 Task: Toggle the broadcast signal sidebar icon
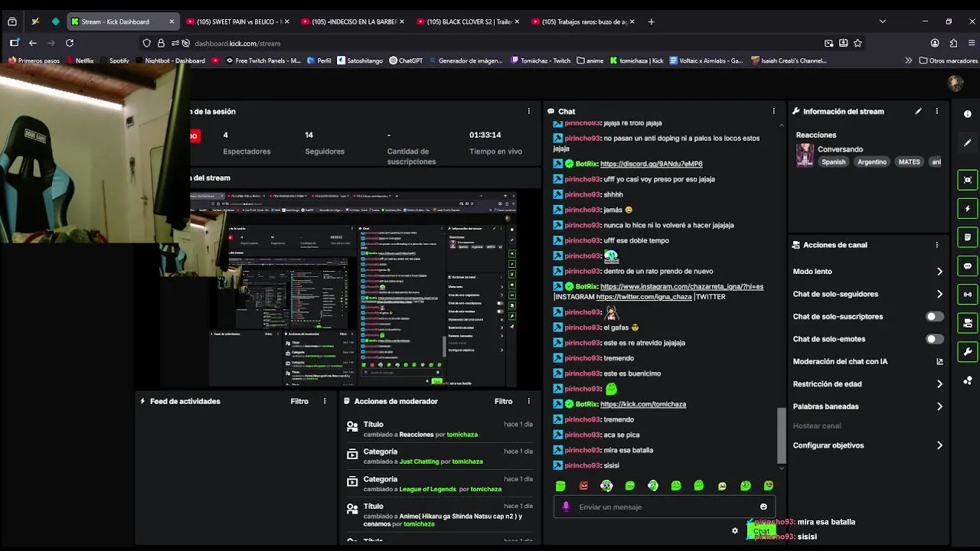tap(968, 295)
